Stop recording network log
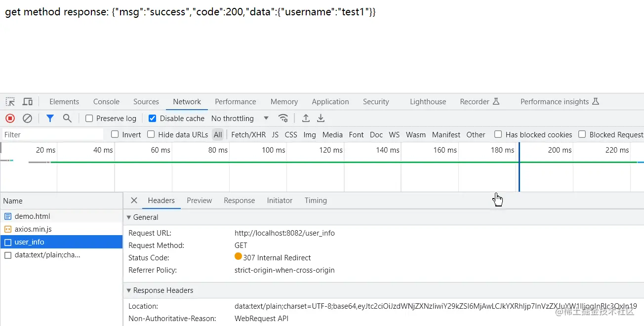The height and width of the screenshot is (326, 644). [x=10, y=119]
